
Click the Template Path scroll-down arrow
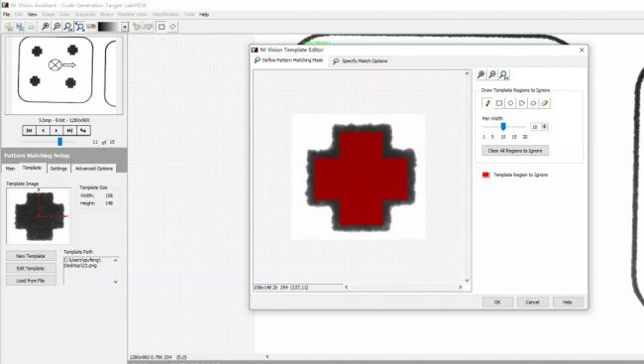point(115,282)
